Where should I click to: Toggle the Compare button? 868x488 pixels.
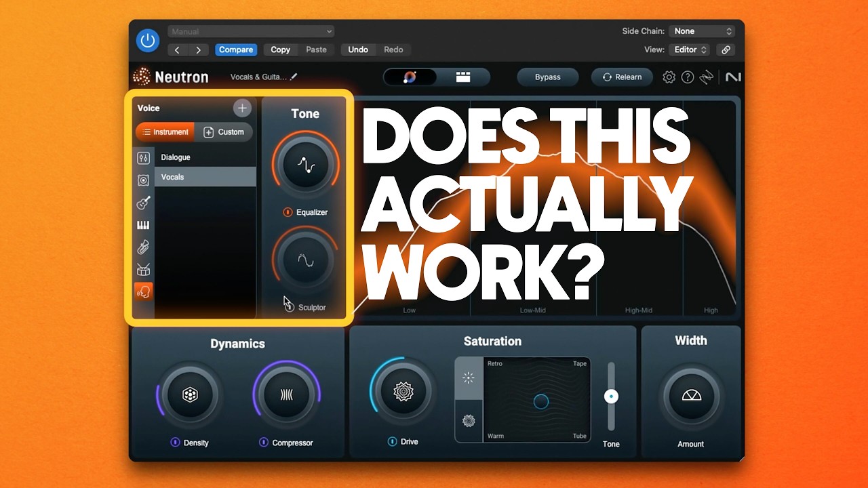pyautogui.click(x=236, y=49)
